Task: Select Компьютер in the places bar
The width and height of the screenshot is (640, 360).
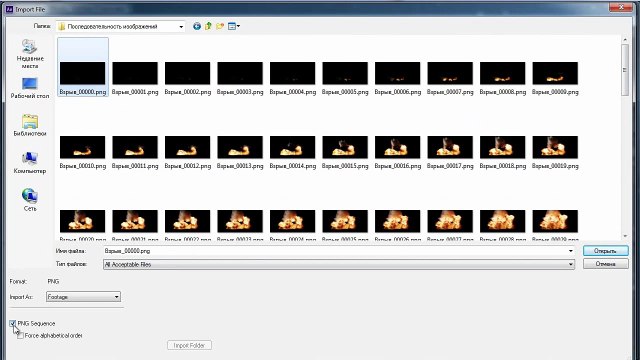Action: coord(30,163)
